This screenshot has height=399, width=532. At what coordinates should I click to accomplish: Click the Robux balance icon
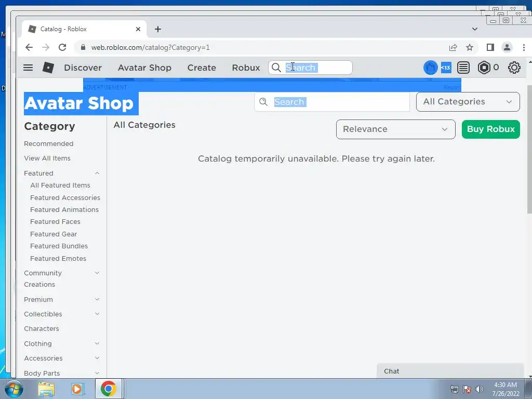[484, 68]
